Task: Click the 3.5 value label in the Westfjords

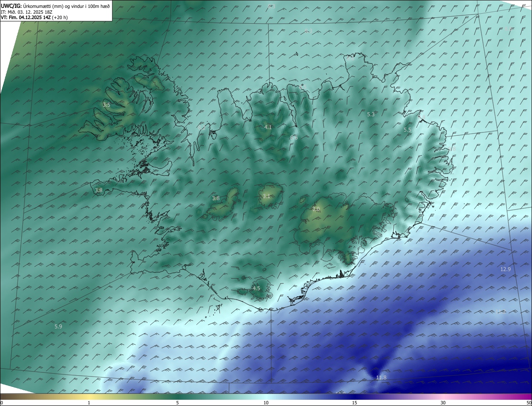Action: 106,105
